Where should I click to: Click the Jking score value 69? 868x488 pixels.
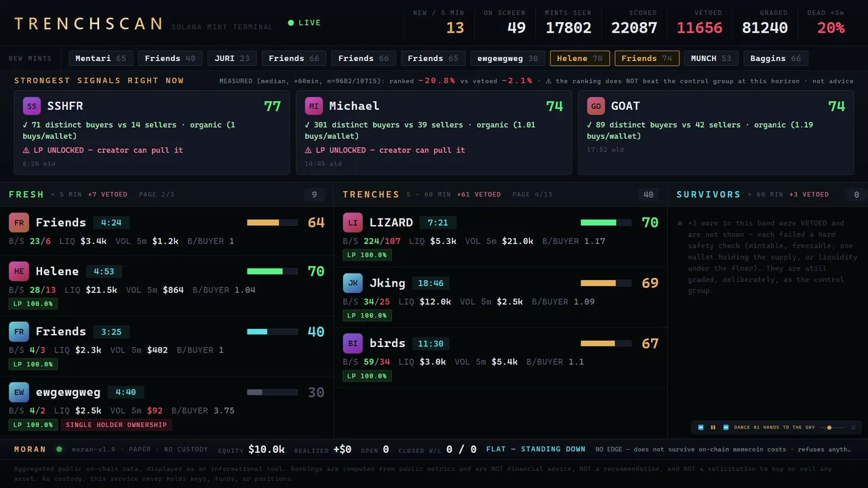point(650,283)
